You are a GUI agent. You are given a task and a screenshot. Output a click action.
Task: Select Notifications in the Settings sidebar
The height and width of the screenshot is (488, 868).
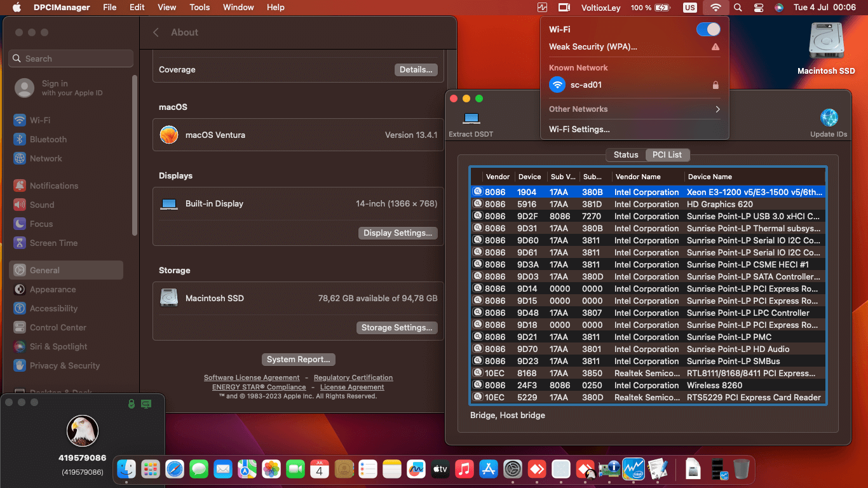(66, 186)
